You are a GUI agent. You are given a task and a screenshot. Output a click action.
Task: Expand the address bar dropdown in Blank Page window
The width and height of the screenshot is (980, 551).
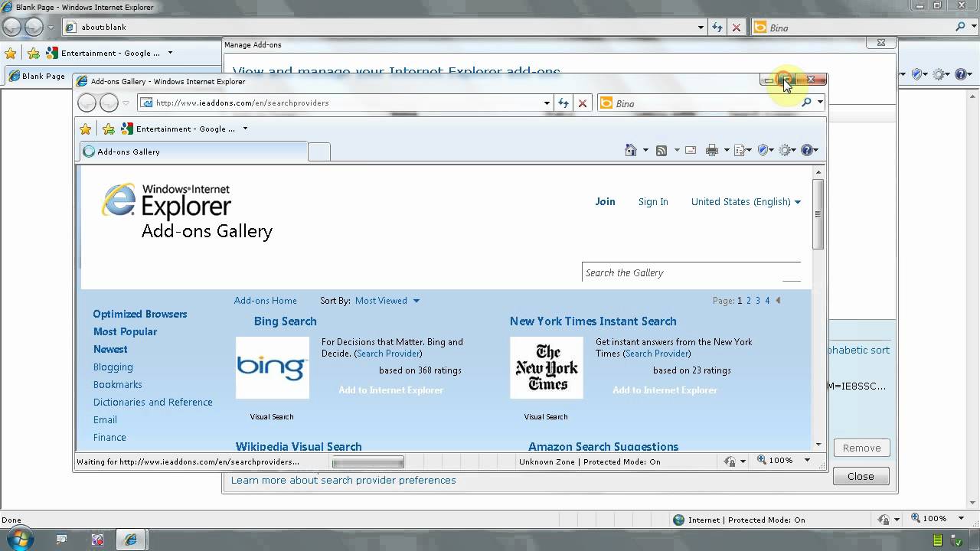701,28
